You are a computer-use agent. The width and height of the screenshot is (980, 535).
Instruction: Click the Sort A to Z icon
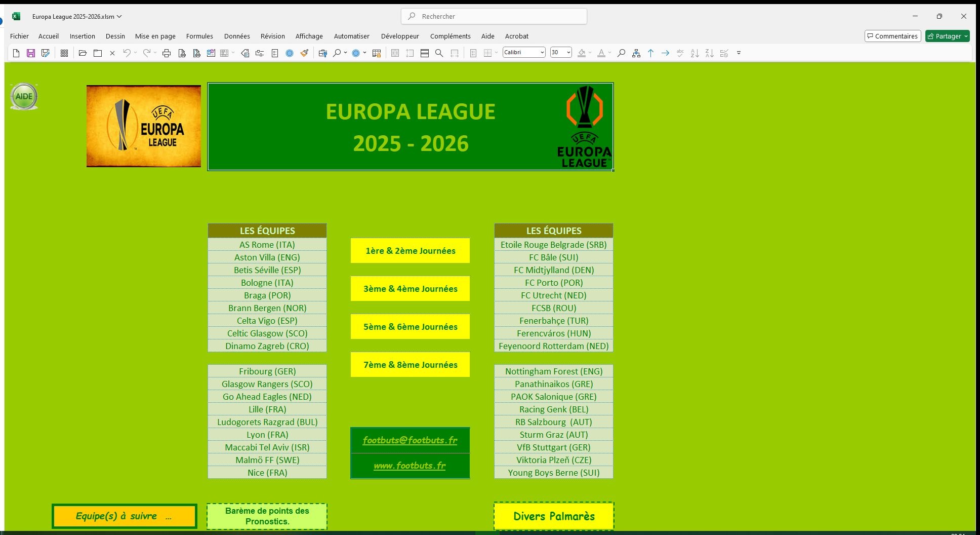tap(695, 53)
